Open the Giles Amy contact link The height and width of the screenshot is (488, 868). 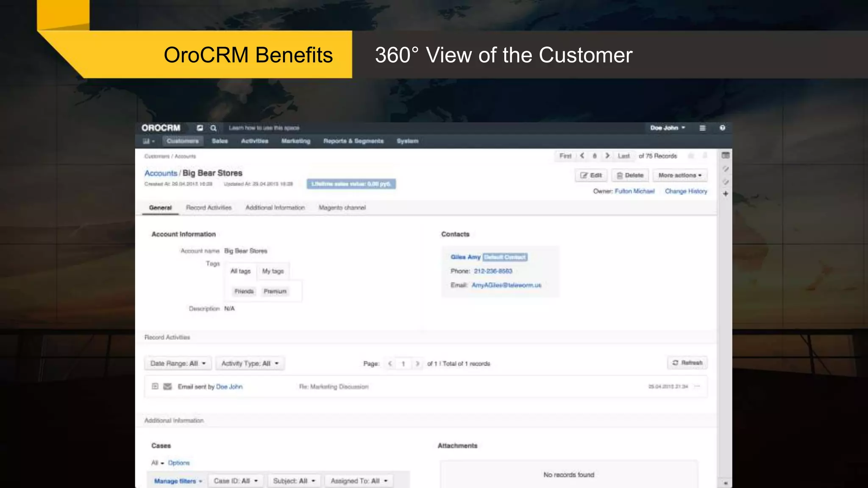click(465, 257)
